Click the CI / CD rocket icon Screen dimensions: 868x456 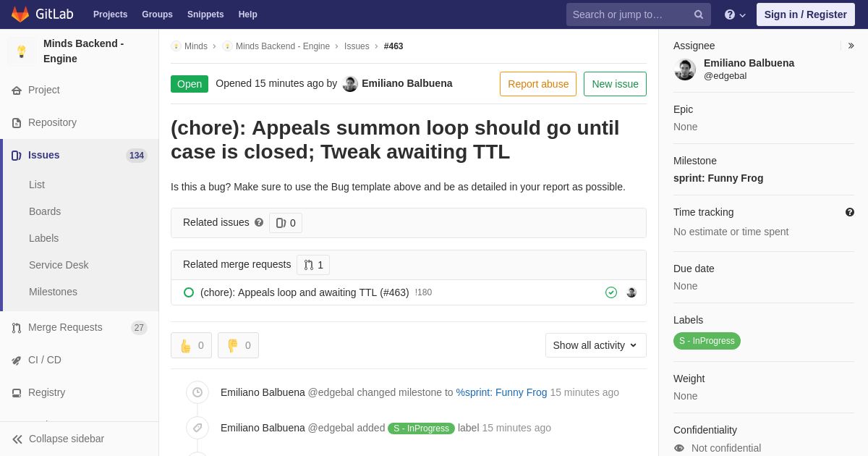tap(17, 360)
